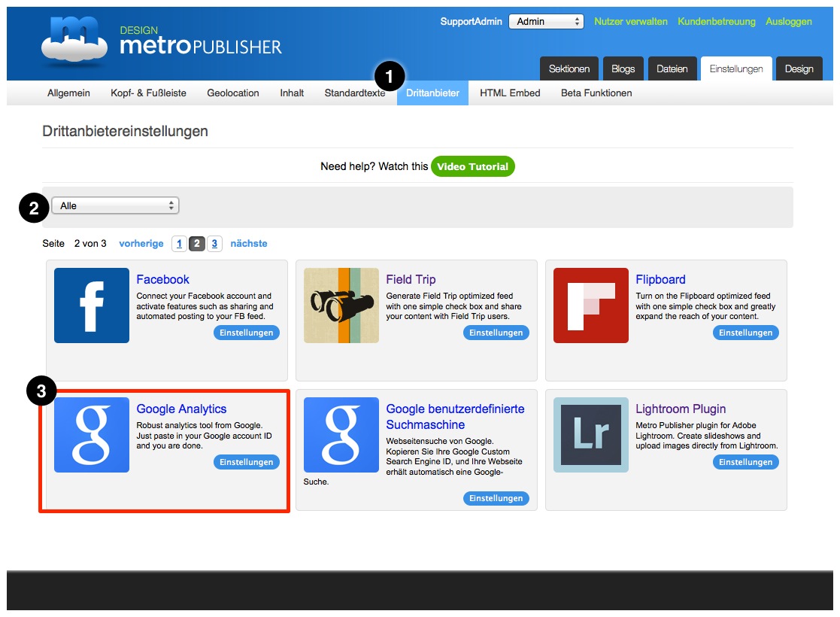Open the Standardtexte settings
This screenshot has height=617, width=840.
[355, 93]
